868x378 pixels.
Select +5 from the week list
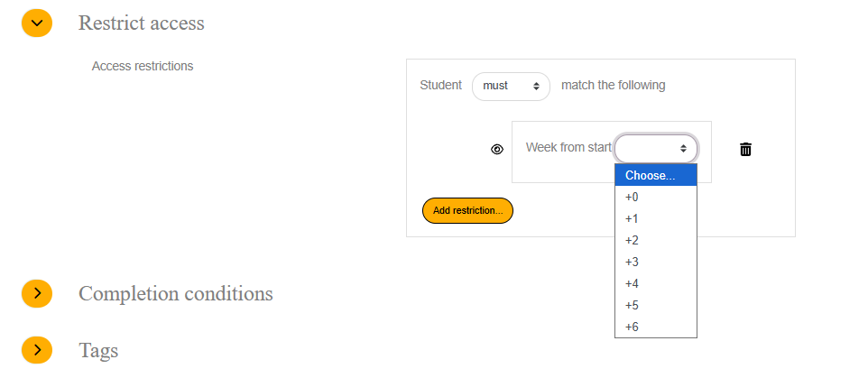(656, 305)
